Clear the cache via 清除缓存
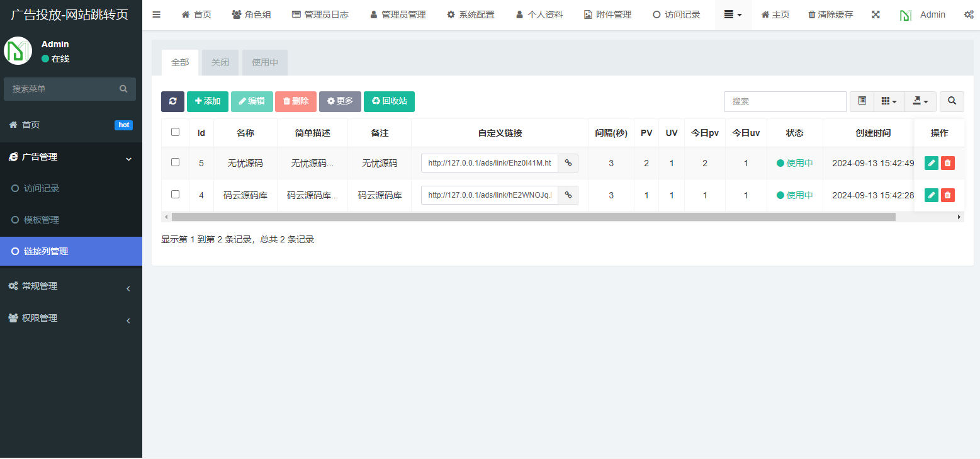This screenshot has height=459, width=980. tap(830, 14)
